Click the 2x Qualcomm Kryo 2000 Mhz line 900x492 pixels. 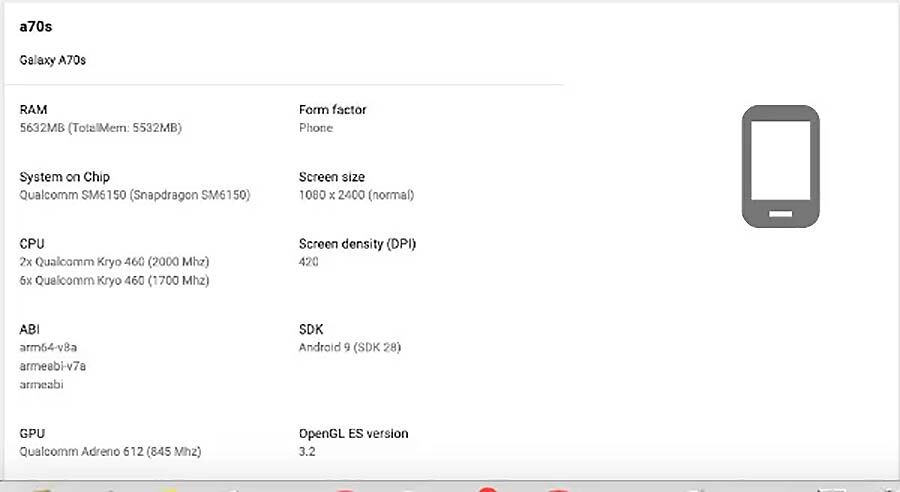pos(114,262)
